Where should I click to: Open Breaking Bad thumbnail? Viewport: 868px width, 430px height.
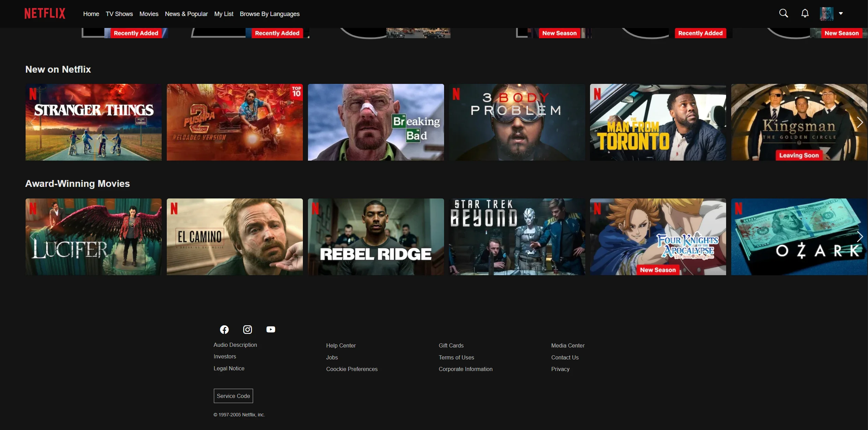376,122
